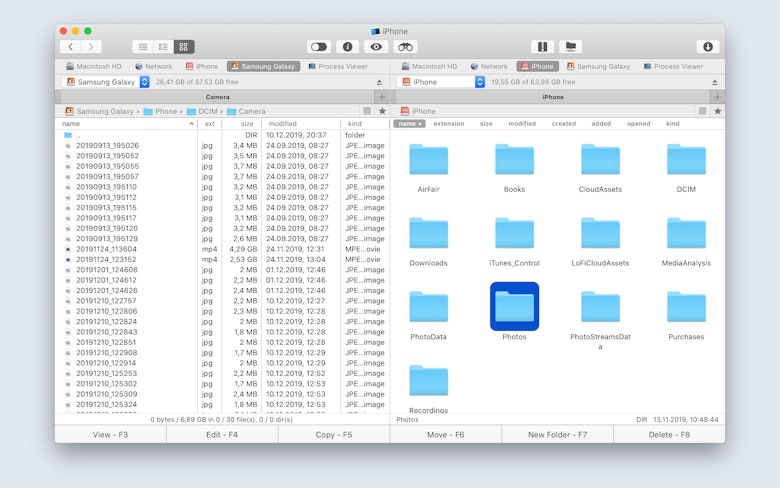Open the iPhone drive dropdown in right pane

(479, 82)
